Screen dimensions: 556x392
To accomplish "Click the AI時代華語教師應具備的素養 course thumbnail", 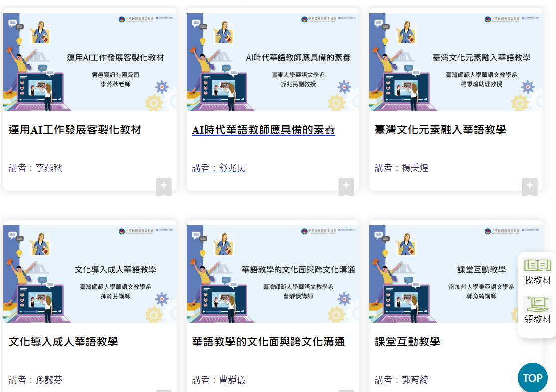I will [x=273, y=62].
